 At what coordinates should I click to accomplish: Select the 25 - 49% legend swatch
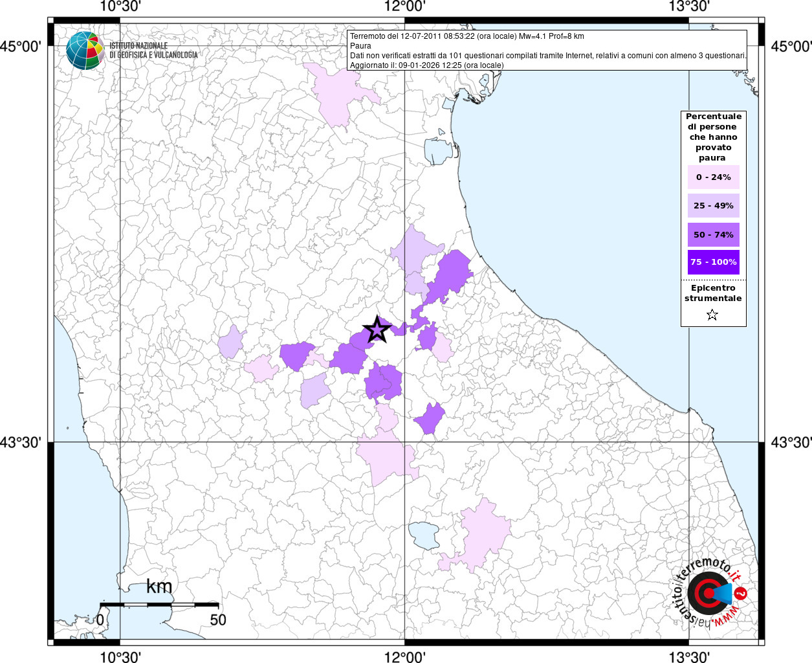coord(713,206)
